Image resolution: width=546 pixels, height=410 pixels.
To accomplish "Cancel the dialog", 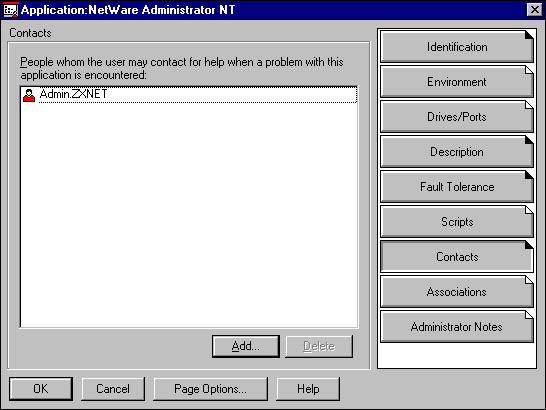I will point(113,389).
